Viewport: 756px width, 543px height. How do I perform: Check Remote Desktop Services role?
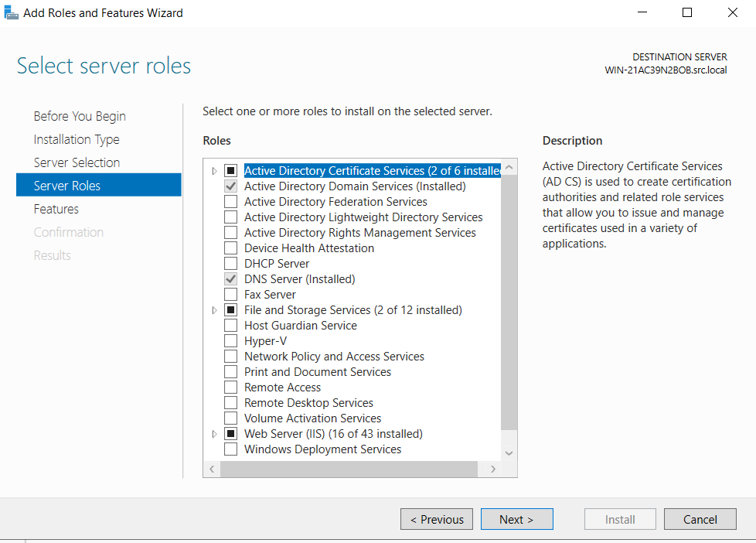pyautogui.click(x=231, y=402)
